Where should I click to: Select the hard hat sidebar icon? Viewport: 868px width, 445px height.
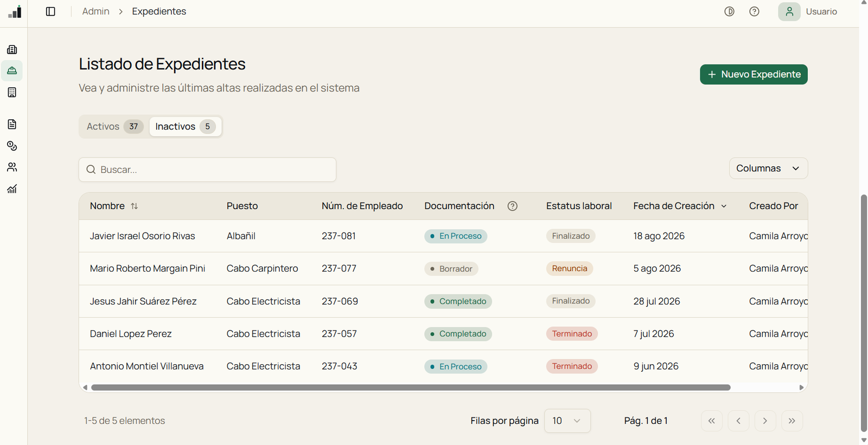pos(12,70)
